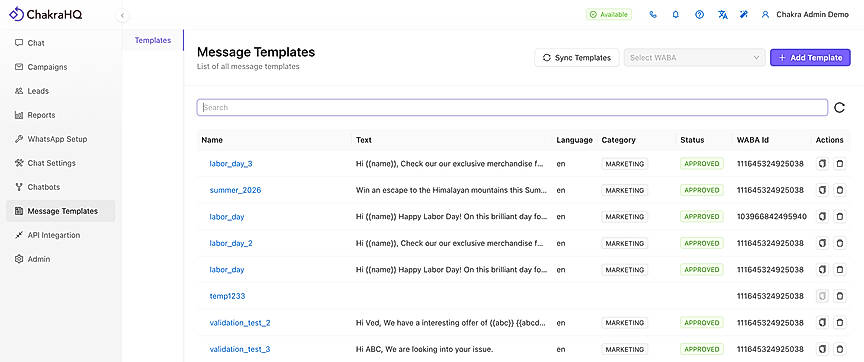Delete the validation_test_3 template

839,349
